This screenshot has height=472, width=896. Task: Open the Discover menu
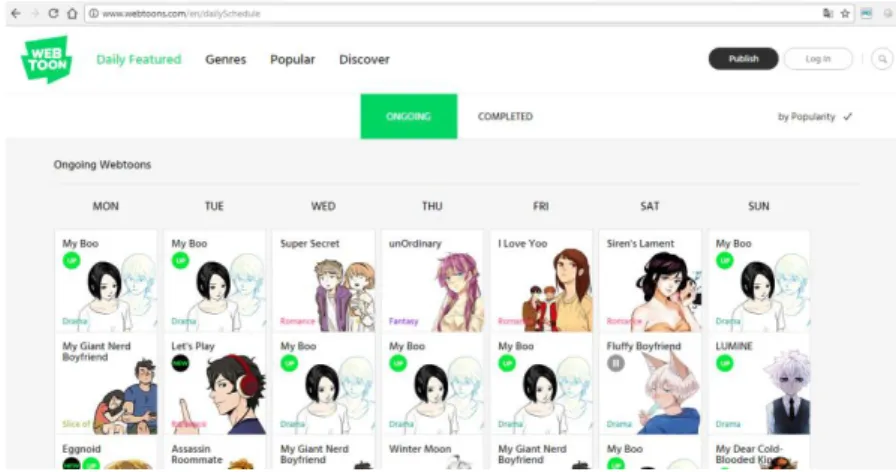pos(364,59)
